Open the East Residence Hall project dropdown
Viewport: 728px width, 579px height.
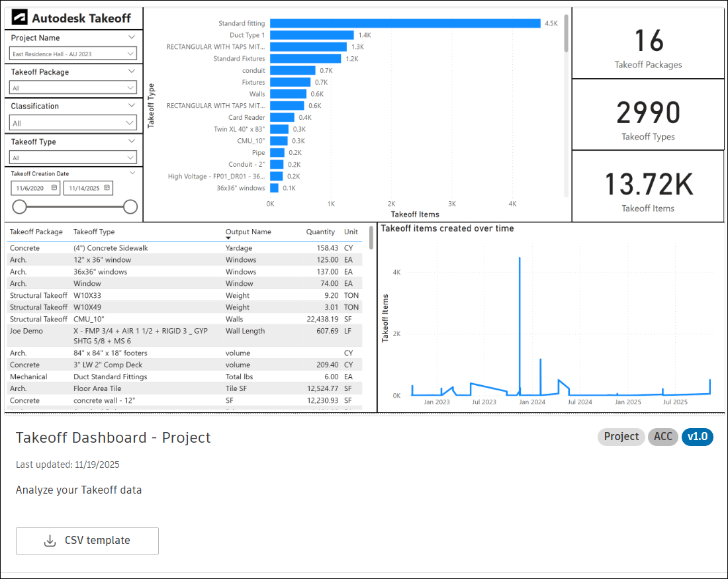pyautogui.click(x=73, y=54)
